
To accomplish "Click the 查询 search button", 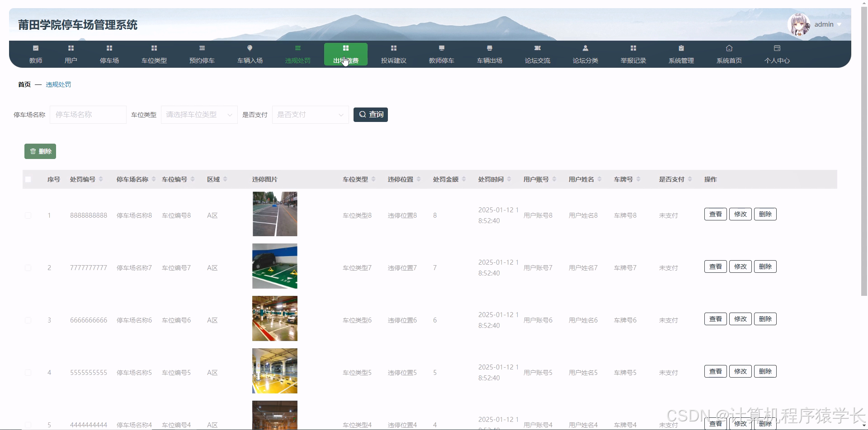I will click(371, 115).
